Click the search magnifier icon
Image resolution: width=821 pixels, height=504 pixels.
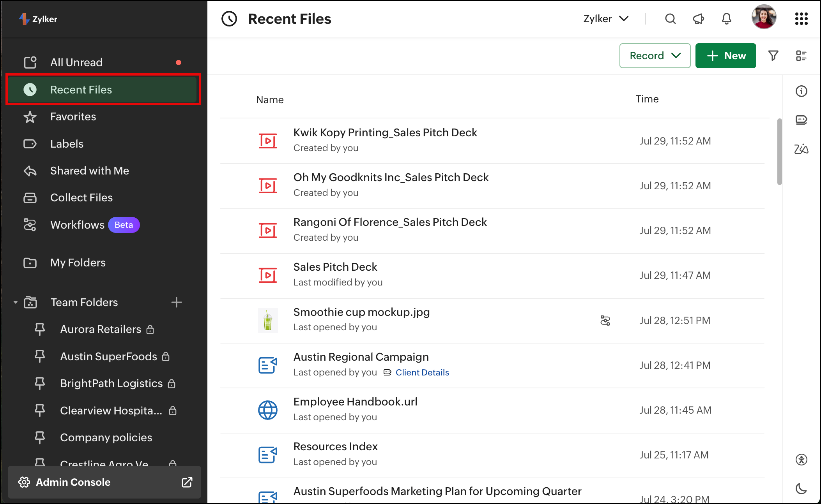(670, 19)
